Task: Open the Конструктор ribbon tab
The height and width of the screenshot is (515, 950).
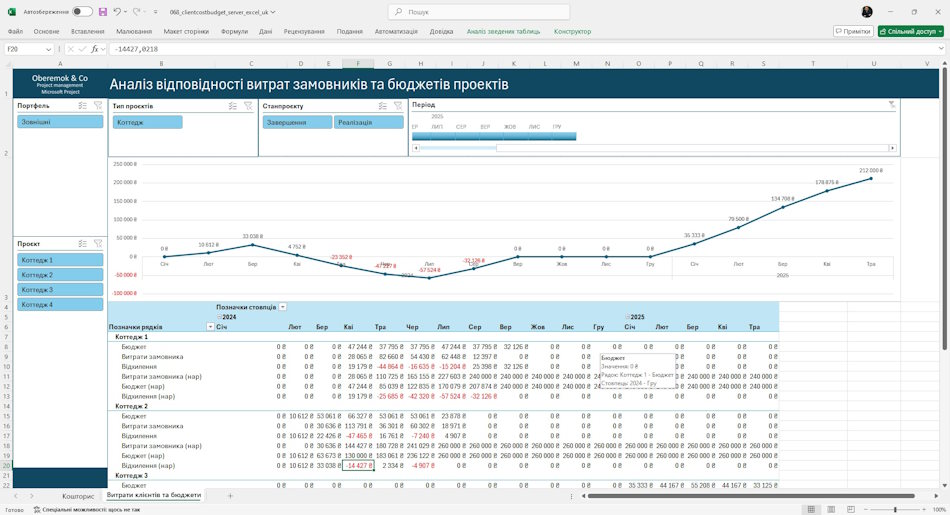Action: [572, 32]
